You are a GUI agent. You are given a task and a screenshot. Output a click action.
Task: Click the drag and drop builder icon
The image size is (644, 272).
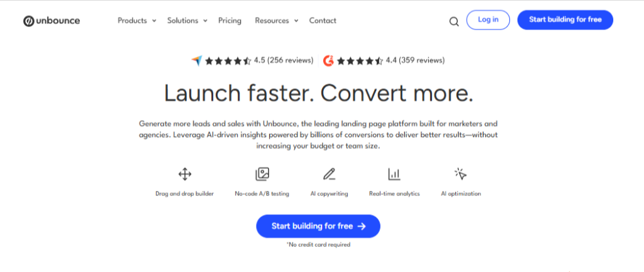(x=185, y=175)
